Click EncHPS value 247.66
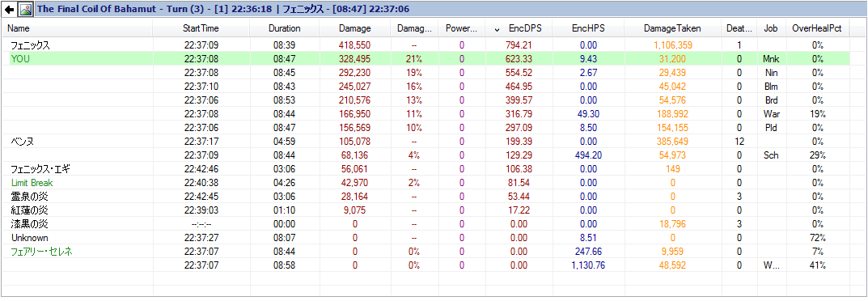 (588, 252)
